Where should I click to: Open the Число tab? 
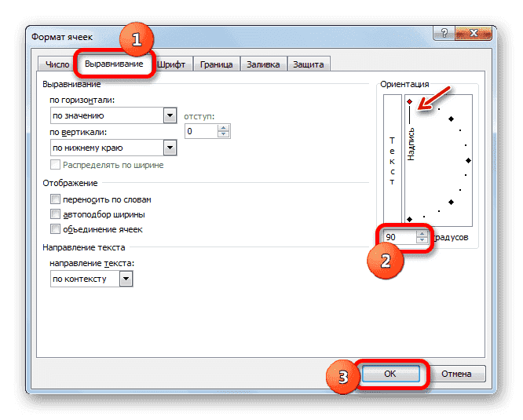click(x=57, y=64)
